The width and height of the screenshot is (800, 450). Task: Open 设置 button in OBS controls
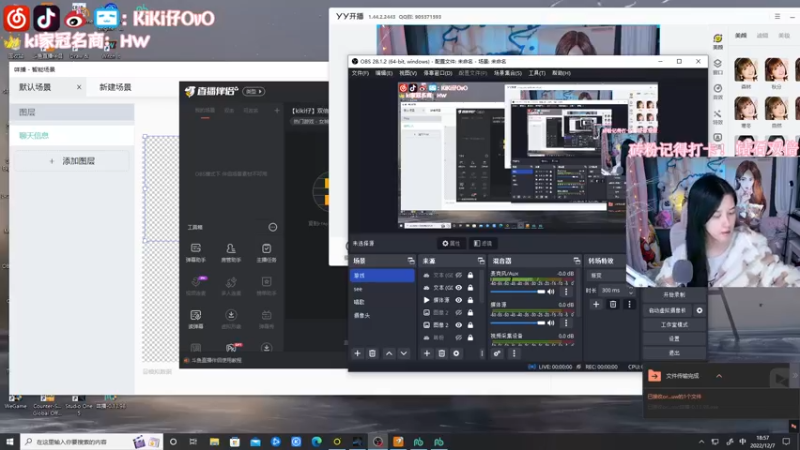[x=674, y=339]
